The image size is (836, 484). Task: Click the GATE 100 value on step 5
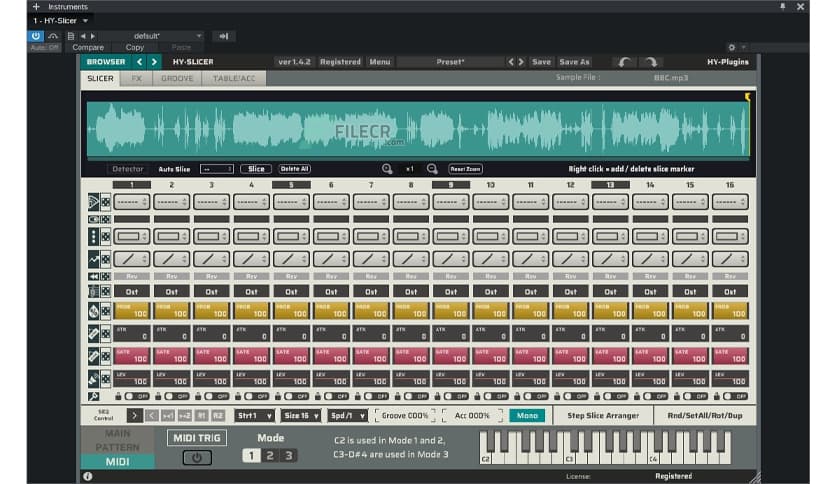tap(291, 356)
